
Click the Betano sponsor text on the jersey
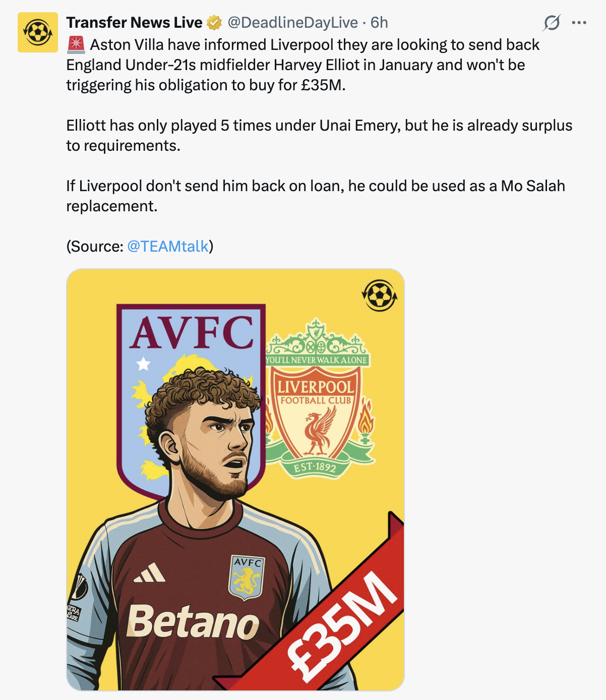193,622
